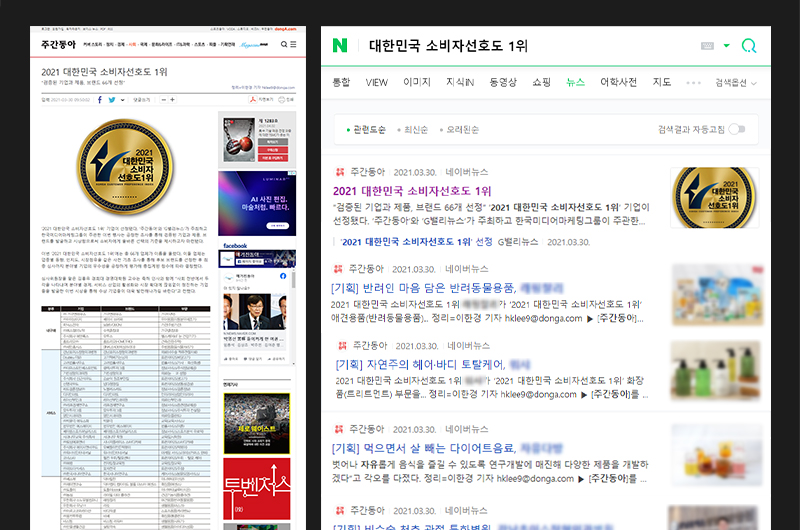Click the large gold 2021 소비자선호도 1위 medal image
Screen dimensions: 800x530
pyautogui.click(x=124, y=166)
